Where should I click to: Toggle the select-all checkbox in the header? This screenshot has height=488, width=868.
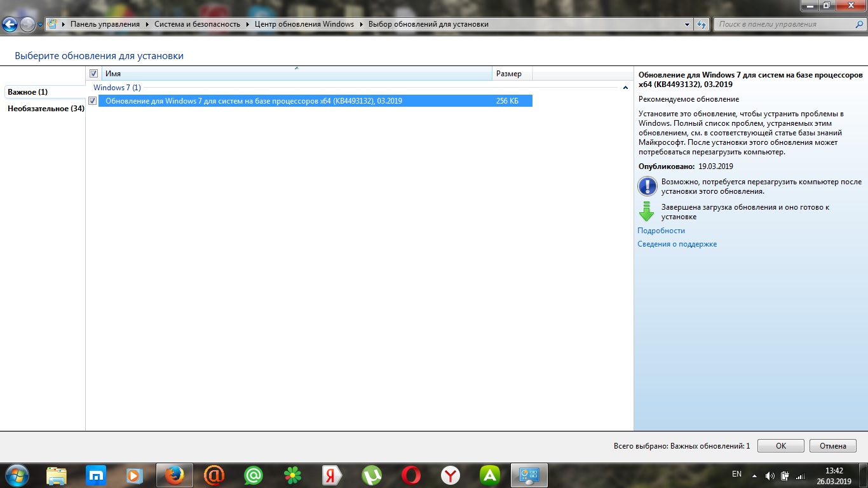click(x=94, y=74)
